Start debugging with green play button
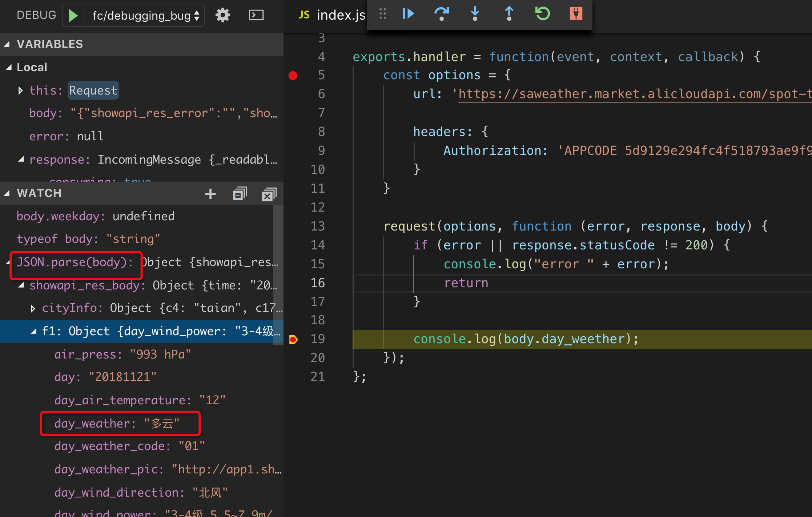This screenshot has width=812, height=517. (73, 15)
